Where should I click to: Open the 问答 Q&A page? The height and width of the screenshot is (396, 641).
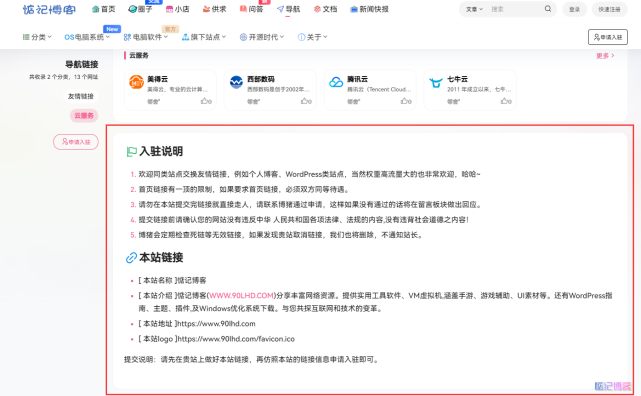[251, 9]
